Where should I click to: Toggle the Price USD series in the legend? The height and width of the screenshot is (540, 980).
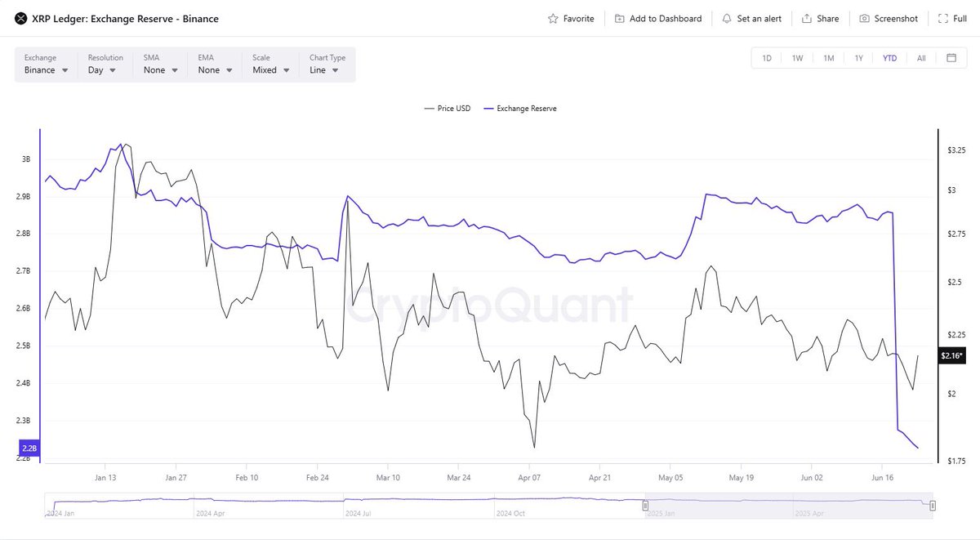[447, 108]
